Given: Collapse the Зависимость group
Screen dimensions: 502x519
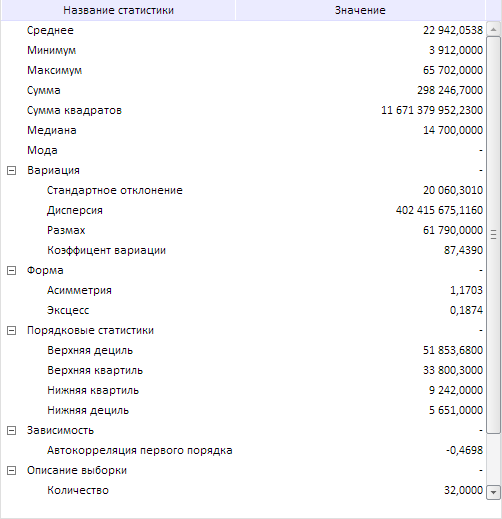Looking at the screenshot, I should (x=11, y=431).
